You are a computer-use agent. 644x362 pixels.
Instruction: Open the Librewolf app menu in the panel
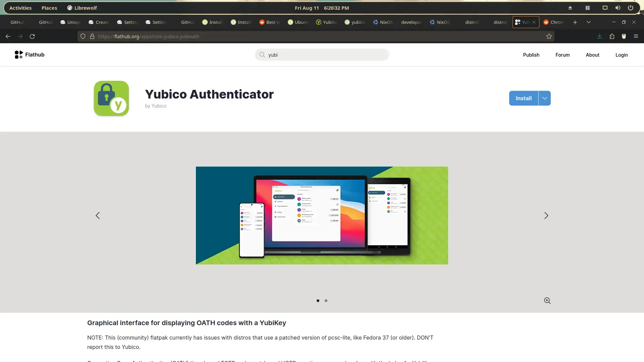click(x=82, y=8)
